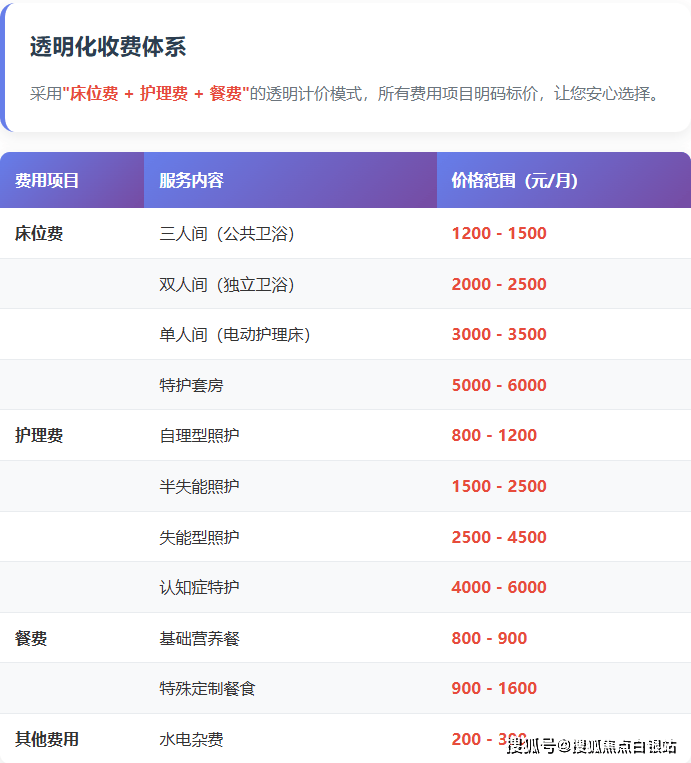Click the 三人间（公共卫浴） service cell
Viewport: 691px width, 763px height.
click(227, 234)
